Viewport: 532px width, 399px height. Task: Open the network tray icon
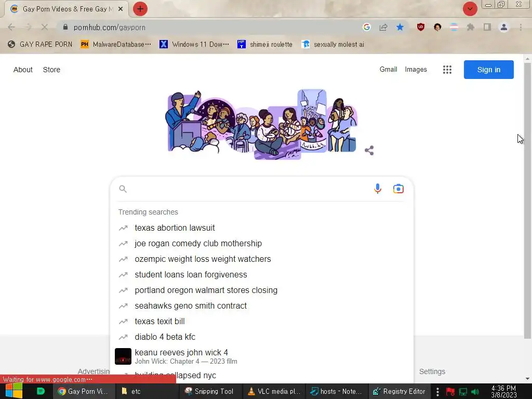coord(463,392)
